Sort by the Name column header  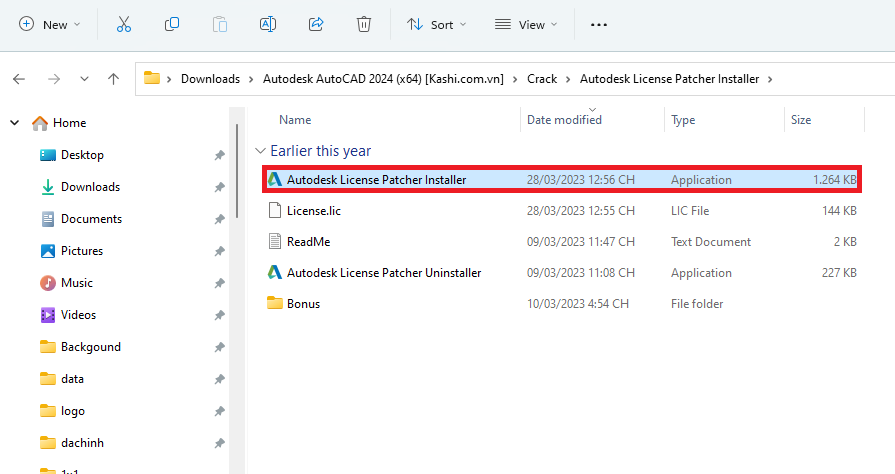tap(295, 120)
